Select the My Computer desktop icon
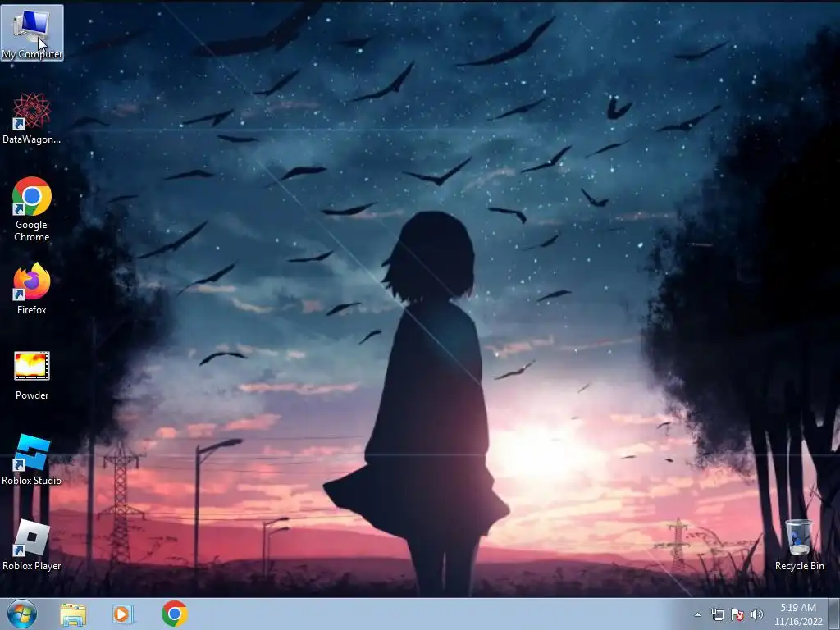 point(32,32)
